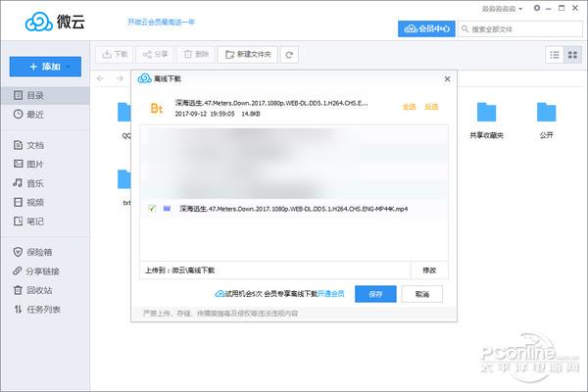This screenshot has width=588, height=392.
Task: Click the 上传到 微云\离线下载 path field
Action: coord(275,270)
